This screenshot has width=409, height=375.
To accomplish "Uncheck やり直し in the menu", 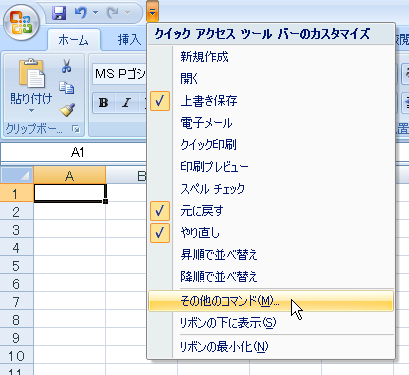I will [271, 233].
